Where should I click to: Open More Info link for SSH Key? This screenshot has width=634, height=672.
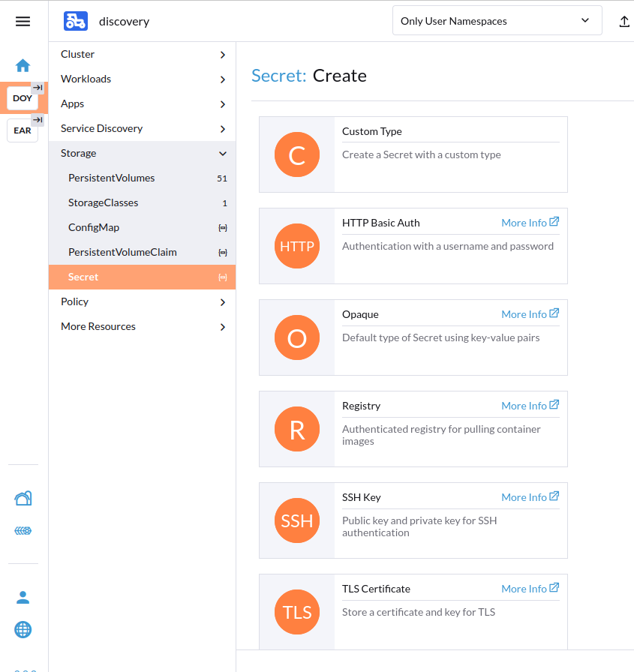[x=530, y=497]
